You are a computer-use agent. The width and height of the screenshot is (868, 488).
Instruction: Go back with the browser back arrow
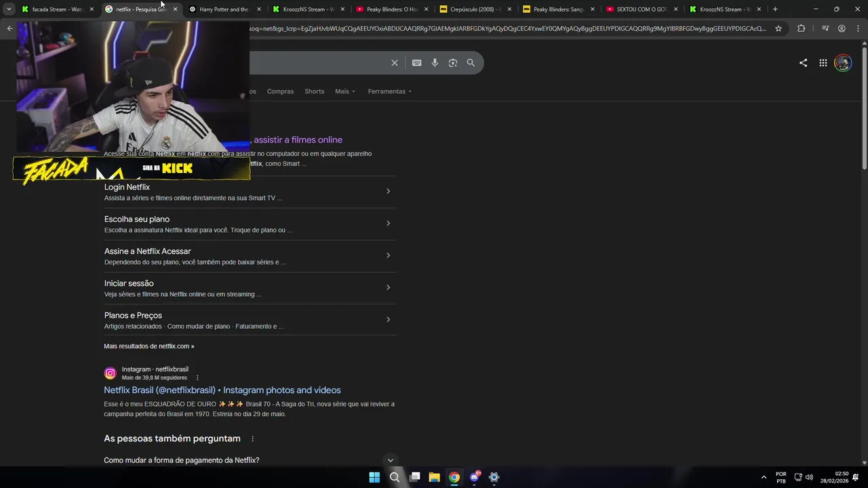[x=9, y=28]
